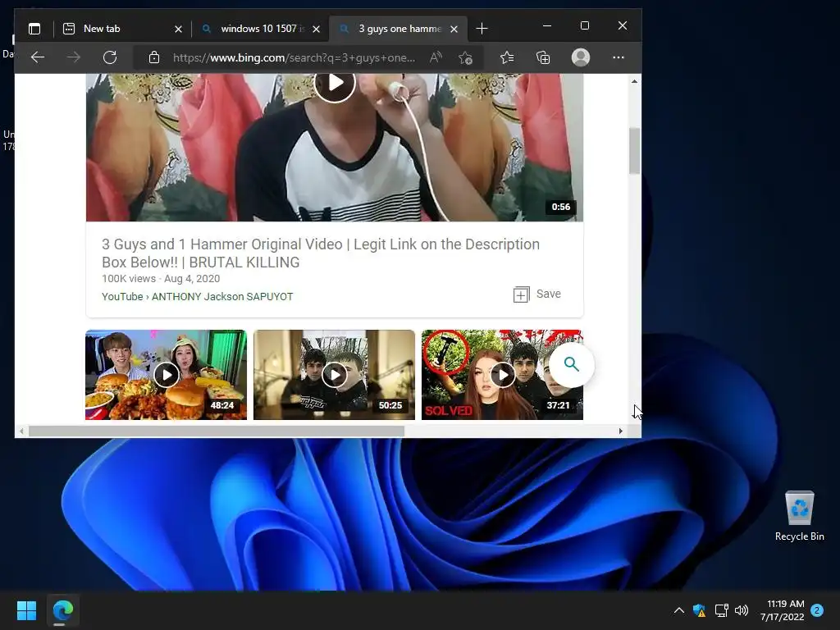Viewport: 840px width, 630px height.
Task: Close the New tab tab
Action: click(x=178, y=29)
